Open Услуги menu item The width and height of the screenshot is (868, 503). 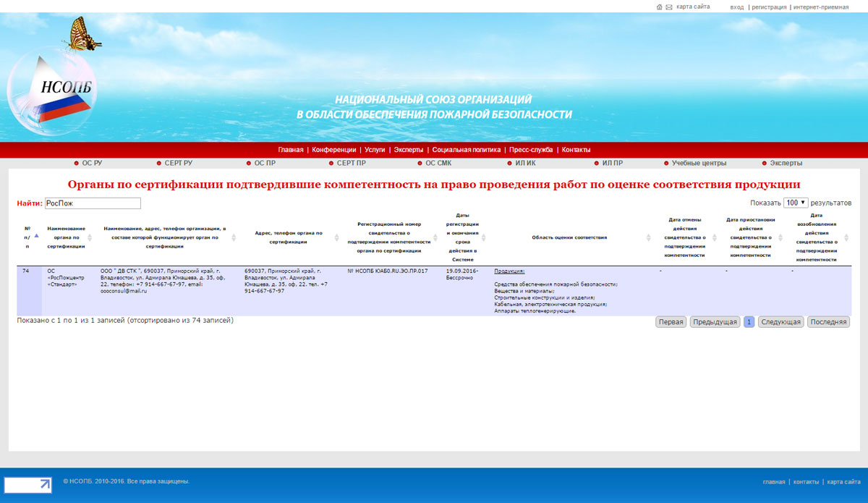375,150
